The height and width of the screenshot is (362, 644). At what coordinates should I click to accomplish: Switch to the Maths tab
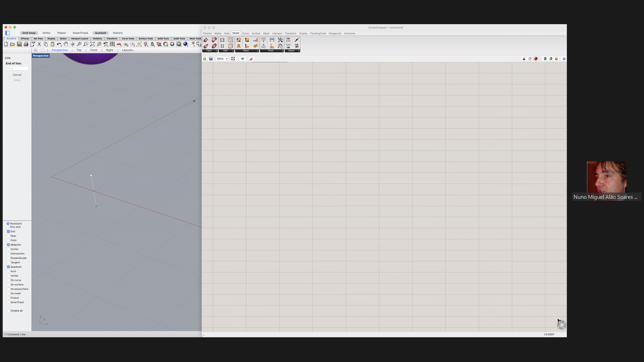point(218,34)
